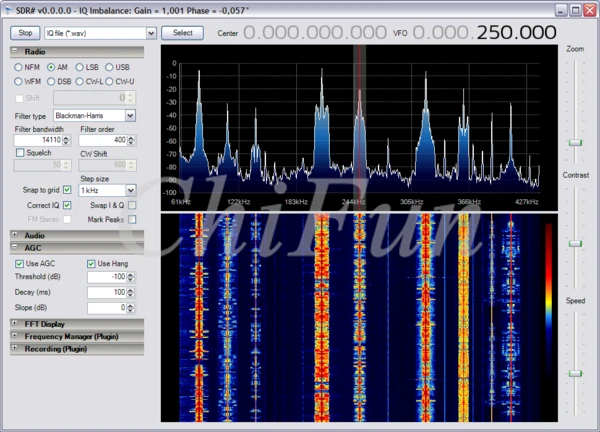Select the CW-L demodulation mode
The image size is (600, 432).
pos(79,82)
